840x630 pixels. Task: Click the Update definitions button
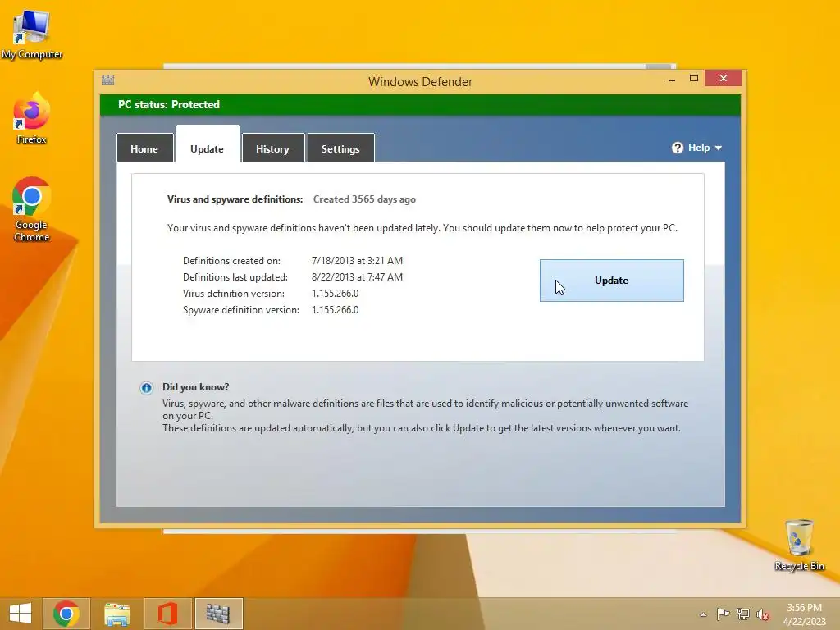coord(611,281)
